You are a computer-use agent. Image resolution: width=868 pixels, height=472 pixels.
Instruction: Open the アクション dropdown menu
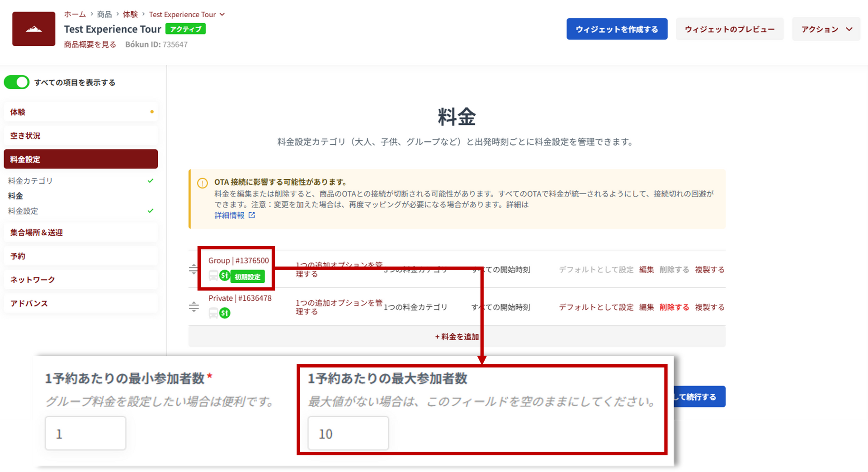coord(826,29)
